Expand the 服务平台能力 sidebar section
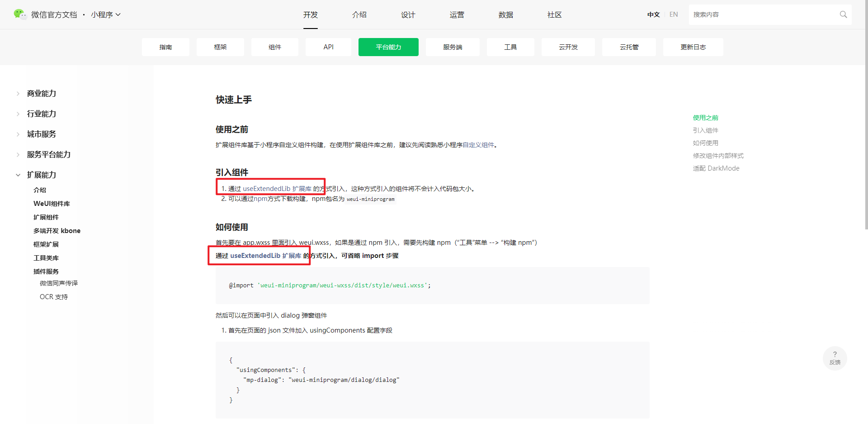 49,155
